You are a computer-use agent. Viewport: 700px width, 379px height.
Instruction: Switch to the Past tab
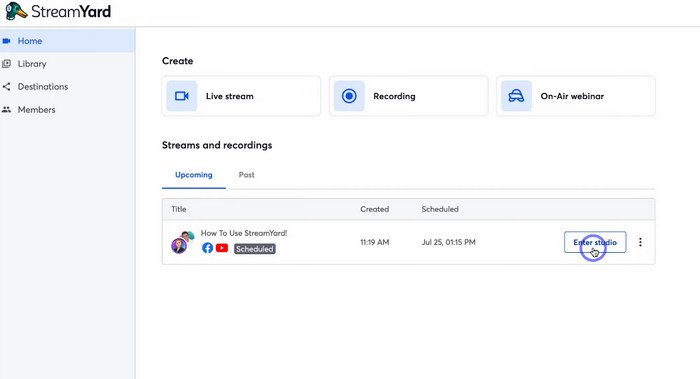coord(246,175)
